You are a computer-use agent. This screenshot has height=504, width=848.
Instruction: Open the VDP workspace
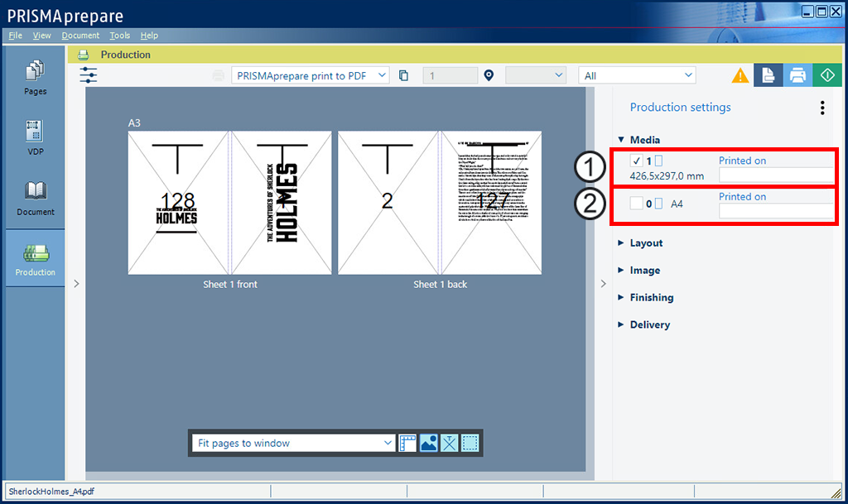point(35,137)
